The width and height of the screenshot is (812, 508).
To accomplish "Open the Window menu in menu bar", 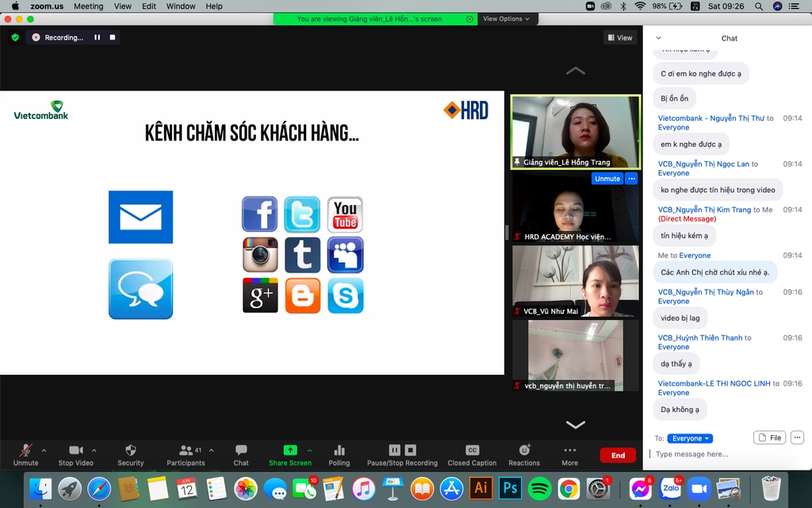I will tap(181, 6).
